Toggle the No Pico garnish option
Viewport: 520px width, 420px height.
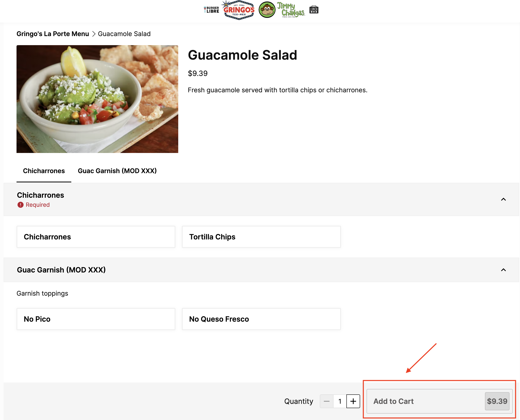[x=96, y=319]
